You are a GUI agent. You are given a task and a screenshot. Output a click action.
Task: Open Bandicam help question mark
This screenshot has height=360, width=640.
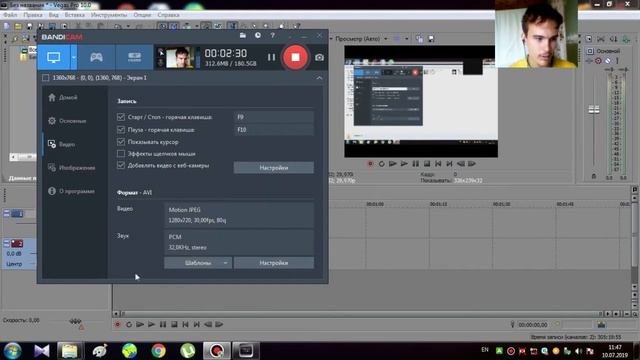[x=272, y=36]
